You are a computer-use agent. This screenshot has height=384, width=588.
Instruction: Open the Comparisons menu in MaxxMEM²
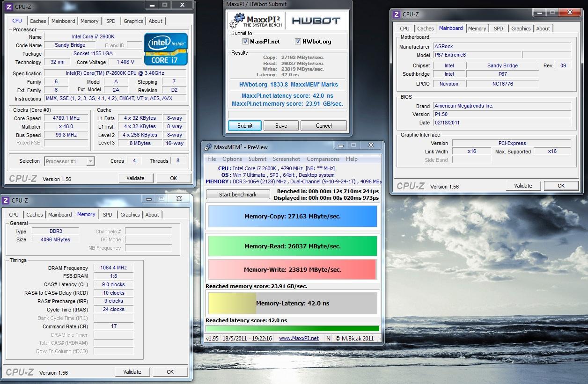(323, 159)
